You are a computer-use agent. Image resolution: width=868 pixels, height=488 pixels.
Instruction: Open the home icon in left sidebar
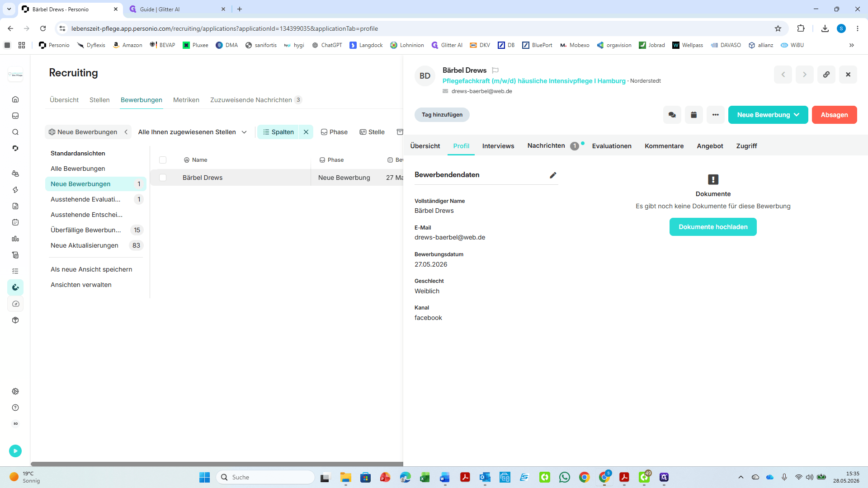point(15,99)
